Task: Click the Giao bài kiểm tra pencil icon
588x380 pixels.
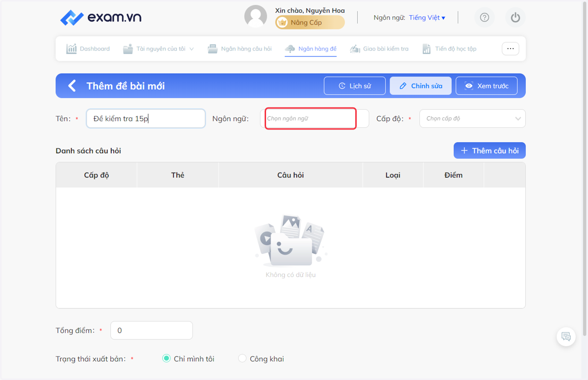Action: pyautogui.click(x=355, y=49)
